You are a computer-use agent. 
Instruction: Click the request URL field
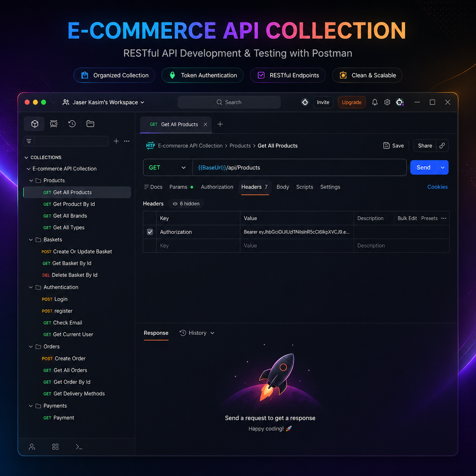coord(299,167)
